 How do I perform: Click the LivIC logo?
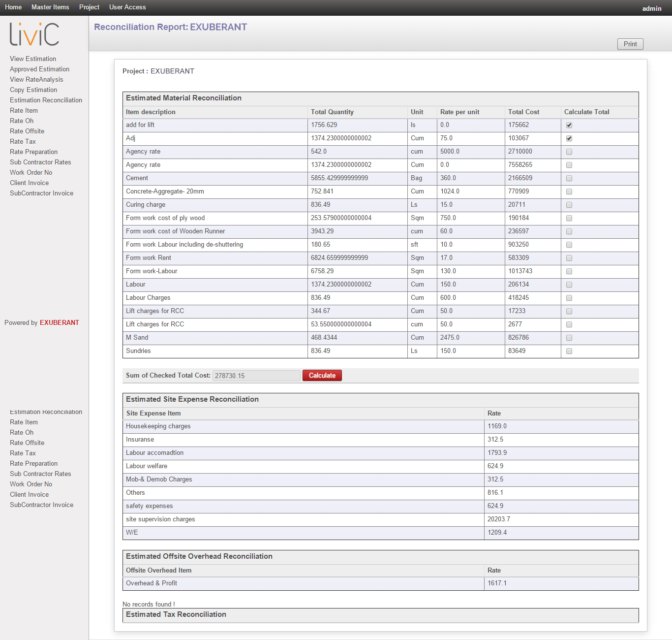coord(34,34)
